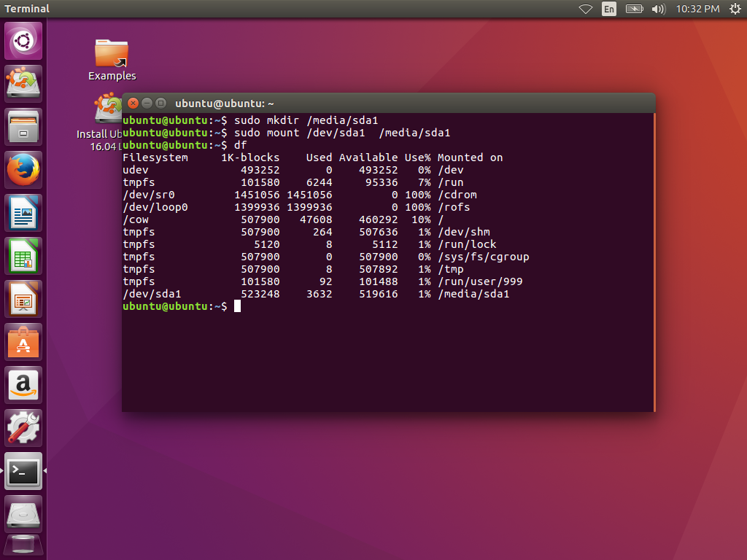
Task: Start LibreOffice Calc
Action: pyautogui.click(x=23, y=255)
